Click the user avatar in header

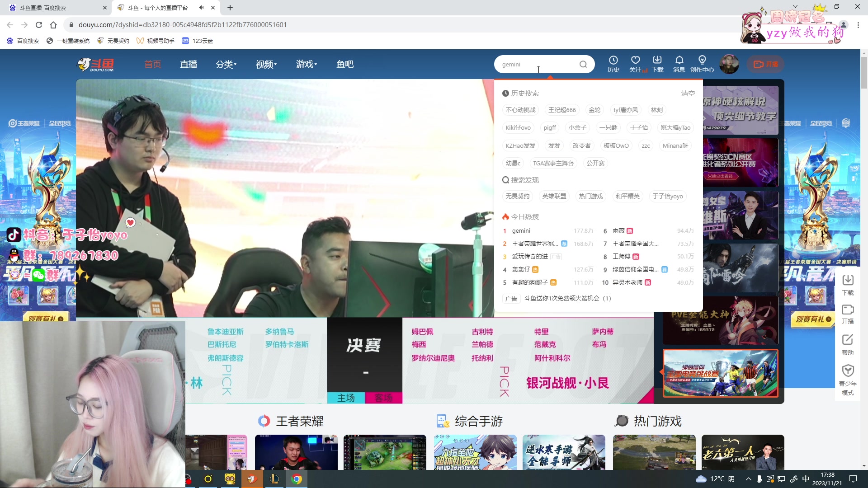coord(729,64)
